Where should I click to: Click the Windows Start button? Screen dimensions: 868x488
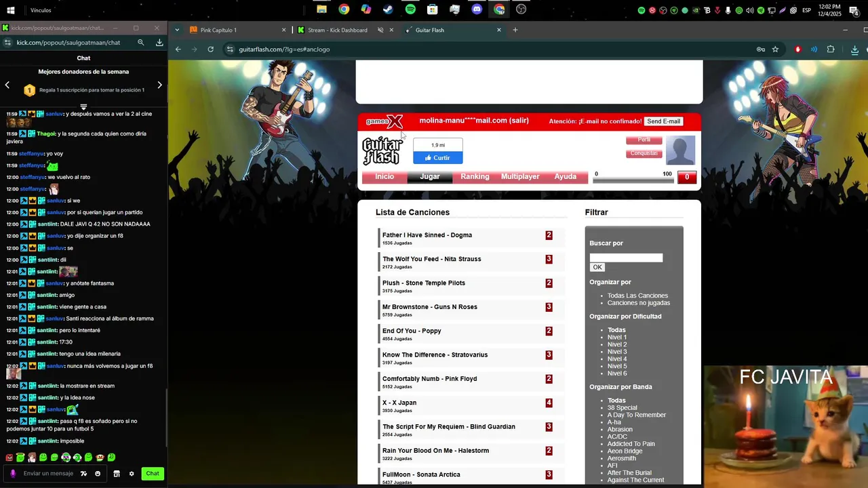point(12,10)
